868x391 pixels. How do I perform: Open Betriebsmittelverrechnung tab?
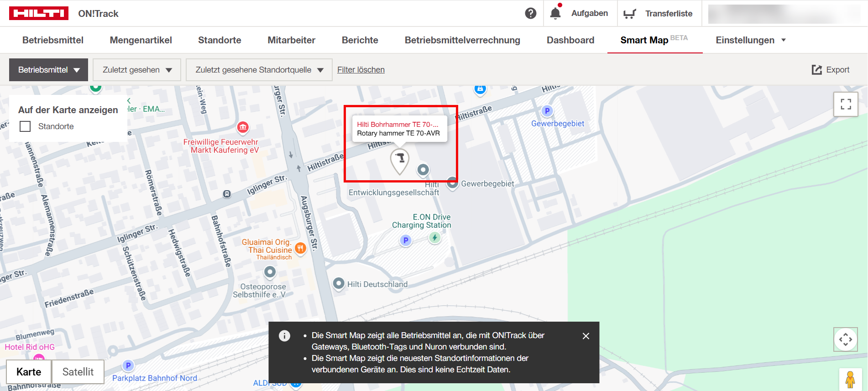[x=462, y=40]
